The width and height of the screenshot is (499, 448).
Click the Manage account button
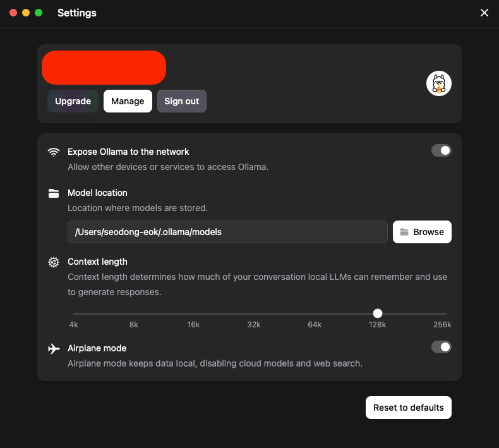coord(128,101)
